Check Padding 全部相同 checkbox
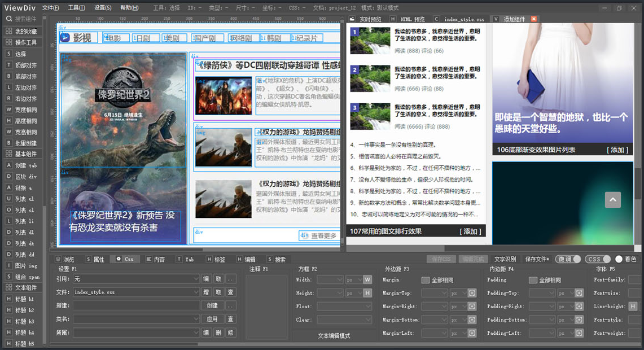 click(532, 280)
